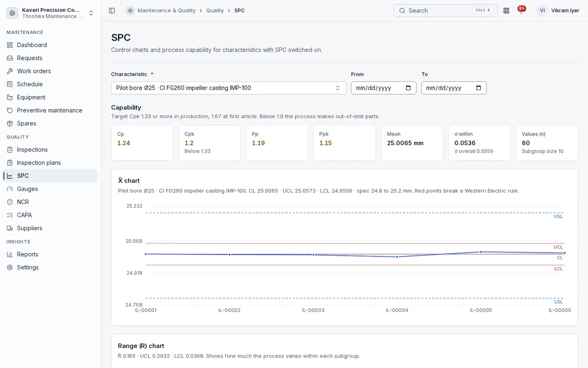588x368 pixels.
Task: Click the Schedule calendar icon
Action: (x=10, y=84)
